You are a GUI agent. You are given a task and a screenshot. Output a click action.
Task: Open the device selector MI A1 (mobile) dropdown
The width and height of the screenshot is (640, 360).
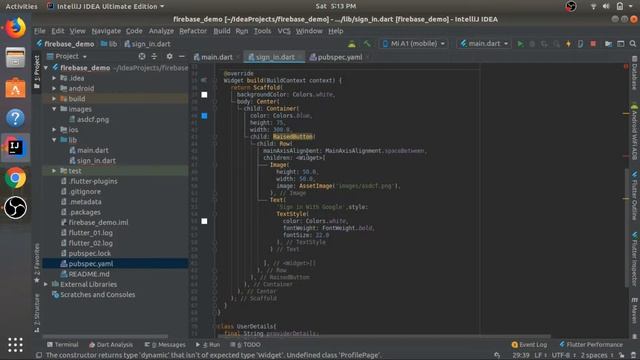click(413, 44)
